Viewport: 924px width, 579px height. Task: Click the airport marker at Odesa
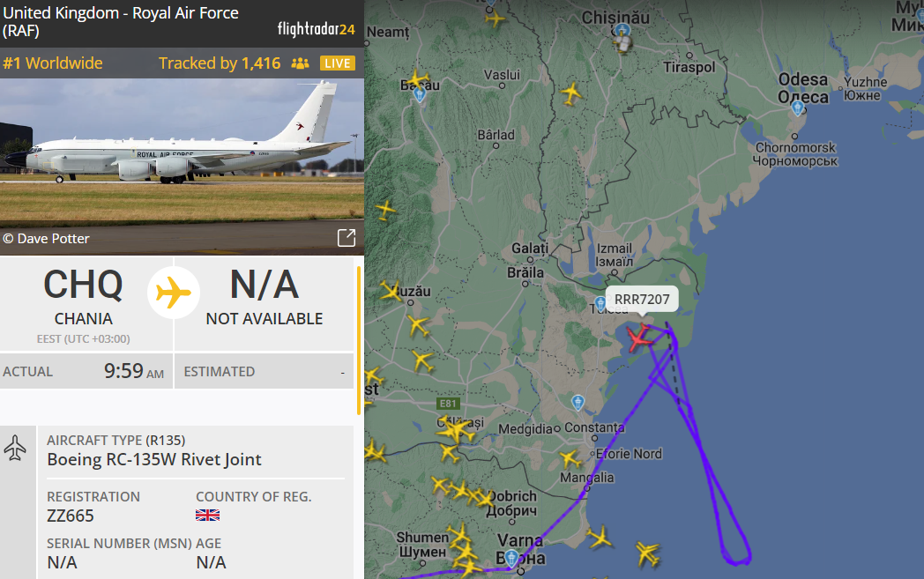click(x=797, y=108)
